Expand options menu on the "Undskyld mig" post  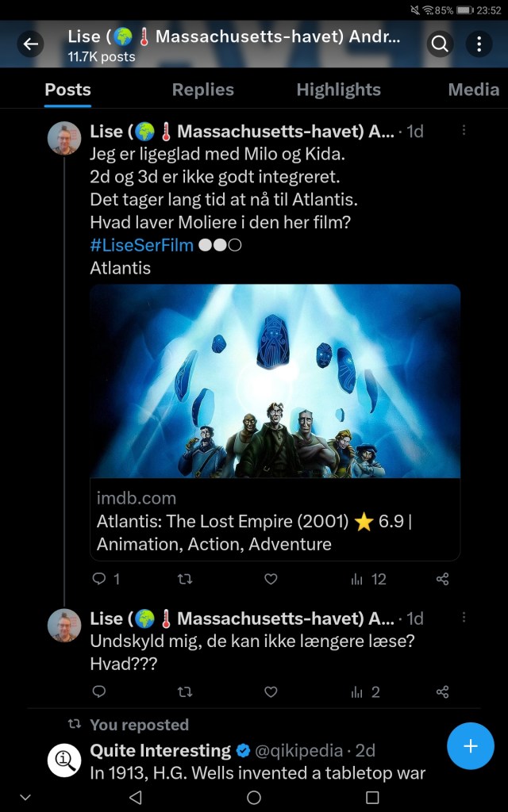[464, 618]
